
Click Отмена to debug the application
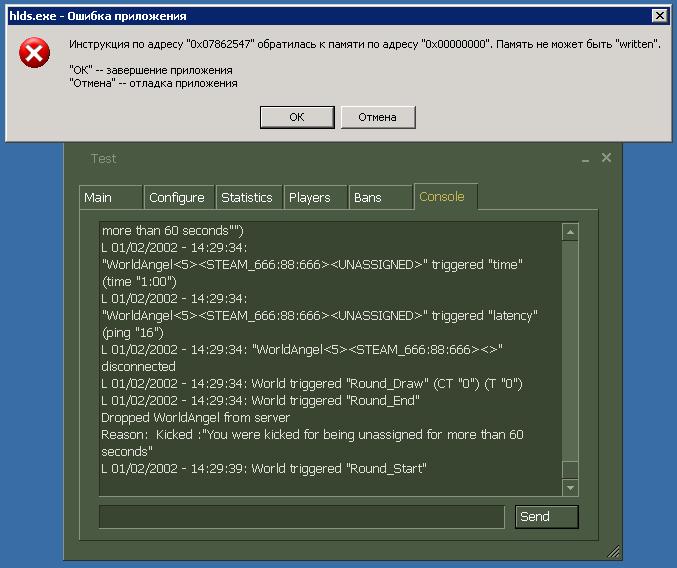click(378, 117)
